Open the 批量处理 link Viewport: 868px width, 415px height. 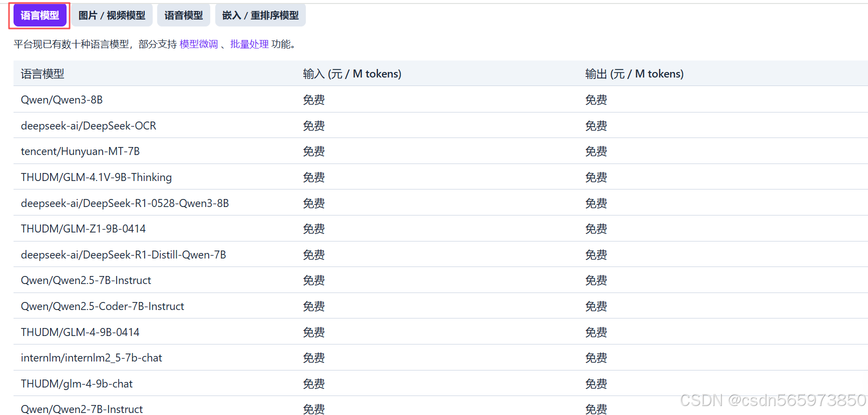click(x=249, y=44)
